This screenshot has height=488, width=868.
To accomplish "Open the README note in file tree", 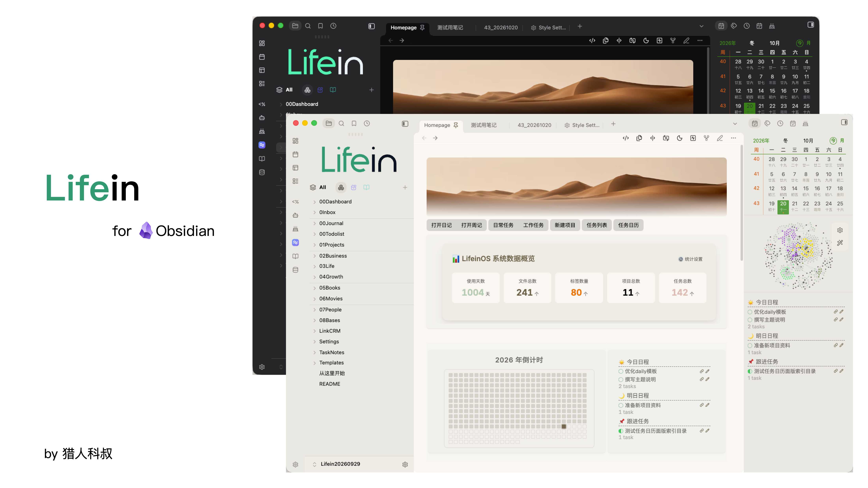I will tap(330, 384).
